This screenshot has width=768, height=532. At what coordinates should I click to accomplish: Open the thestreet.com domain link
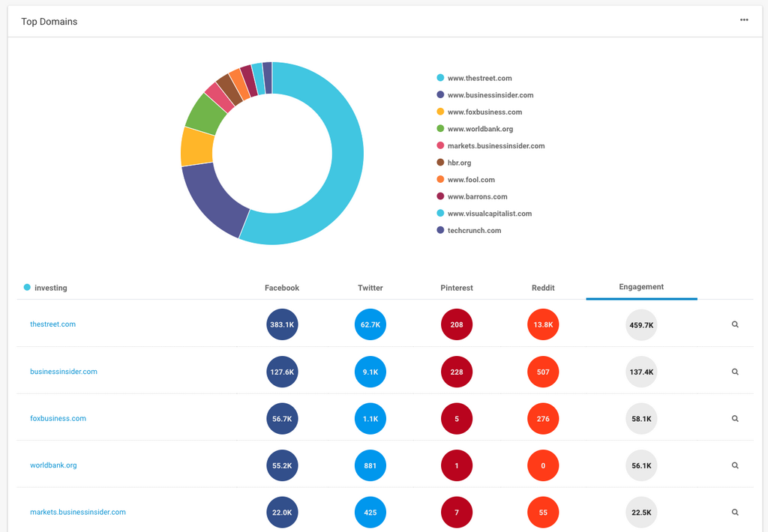pyautogui.click(x=52, y=324)
